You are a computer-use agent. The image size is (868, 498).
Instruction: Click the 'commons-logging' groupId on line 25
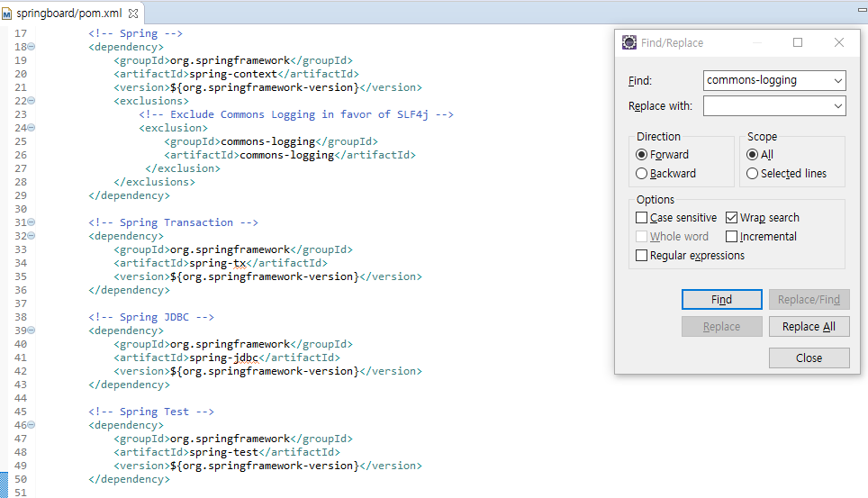tap(268, 141)
